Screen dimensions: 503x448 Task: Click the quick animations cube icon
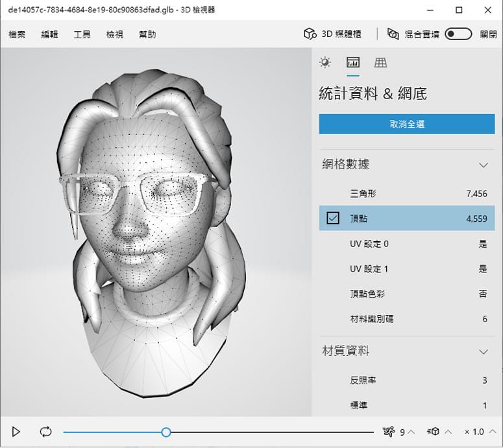point(433,431)
